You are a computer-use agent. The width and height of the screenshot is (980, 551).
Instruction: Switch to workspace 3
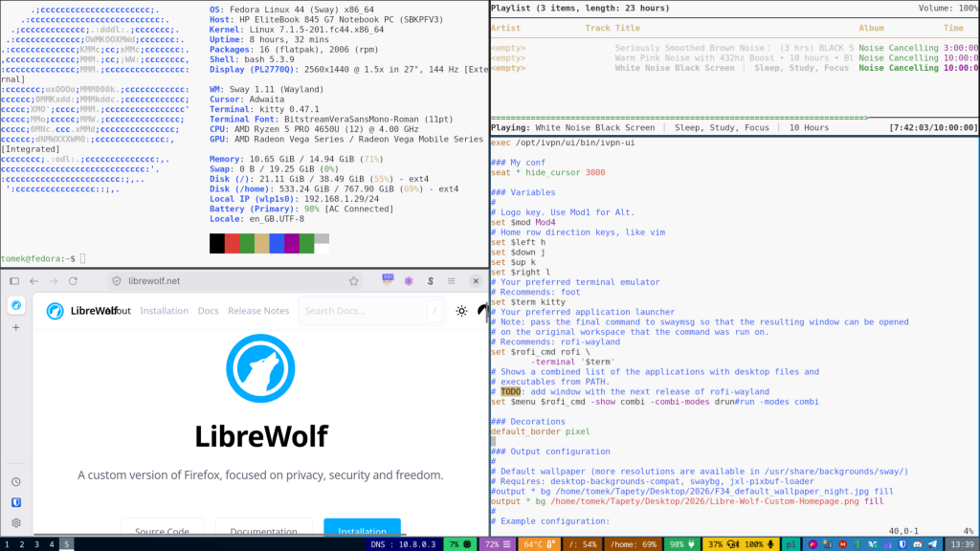pyautogui.click(x=37, y=544)
